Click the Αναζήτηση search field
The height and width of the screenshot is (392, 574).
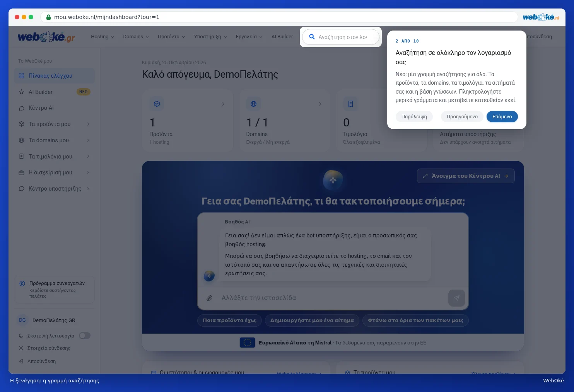(x=341, y=37)
